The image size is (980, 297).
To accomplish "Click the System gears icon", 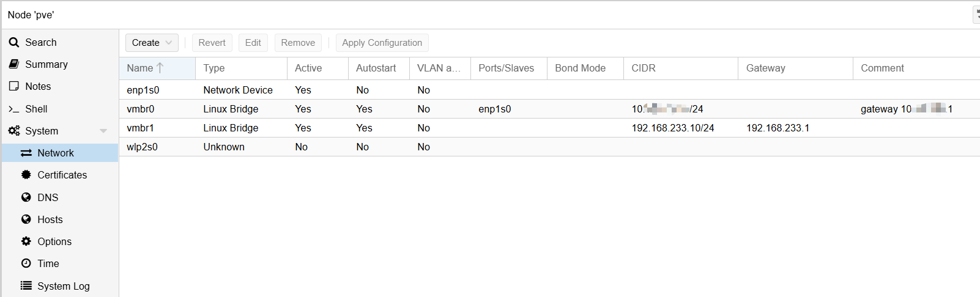I will coord(13,131).
